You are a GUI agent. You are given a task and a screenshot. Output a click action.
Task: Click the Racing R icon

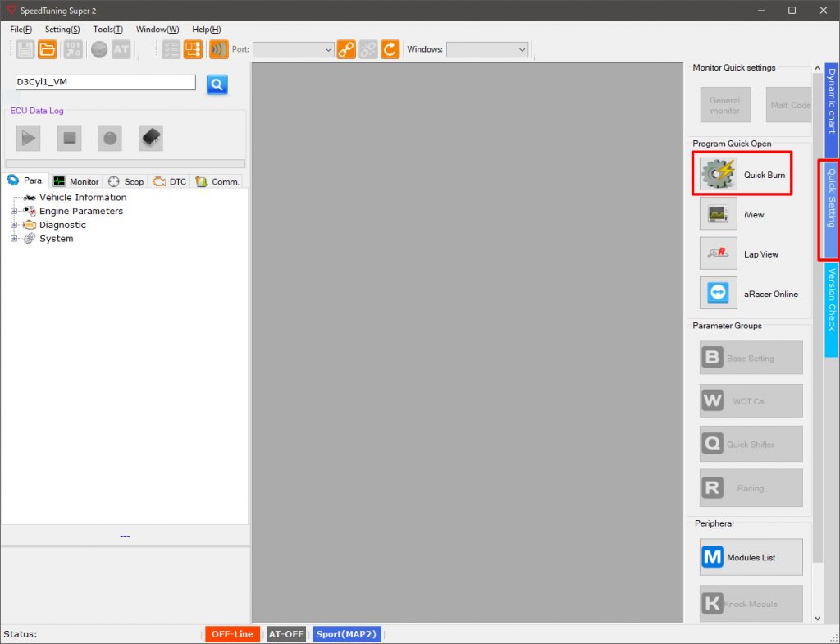click(713, 487)
